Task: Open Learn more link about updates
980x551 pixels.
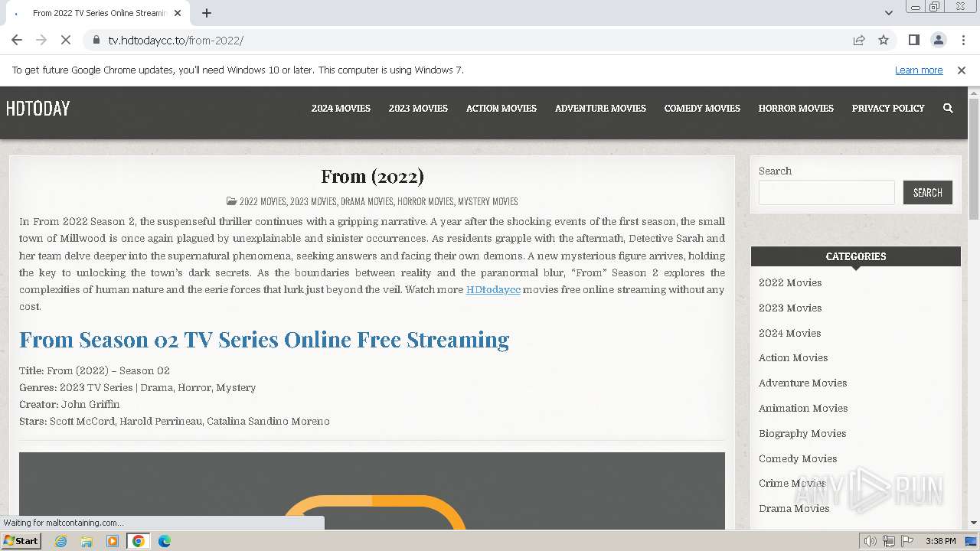Action: (919, 70)
